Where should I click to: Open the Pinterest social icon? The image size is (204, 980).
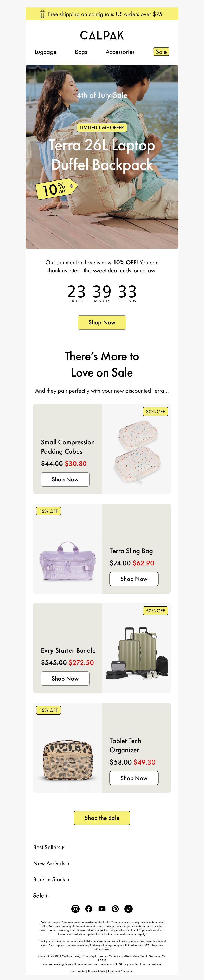(x=115, y=909)
